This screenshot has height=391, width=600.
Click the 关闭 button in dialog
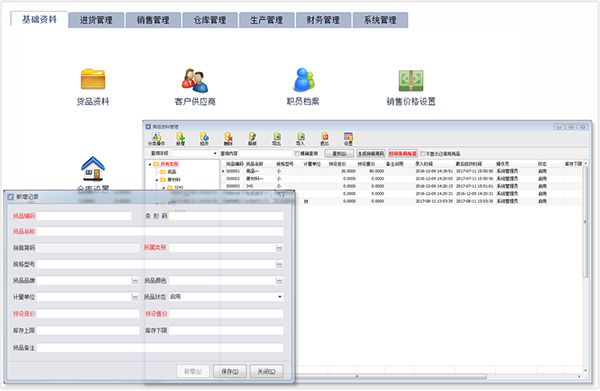click(x=266, y=371)
